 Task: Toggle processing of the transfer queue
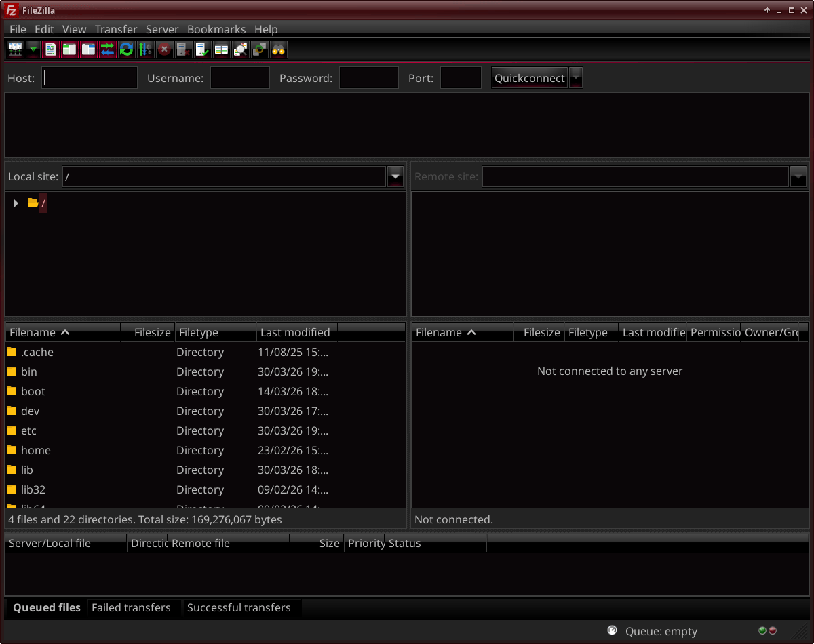145,49
